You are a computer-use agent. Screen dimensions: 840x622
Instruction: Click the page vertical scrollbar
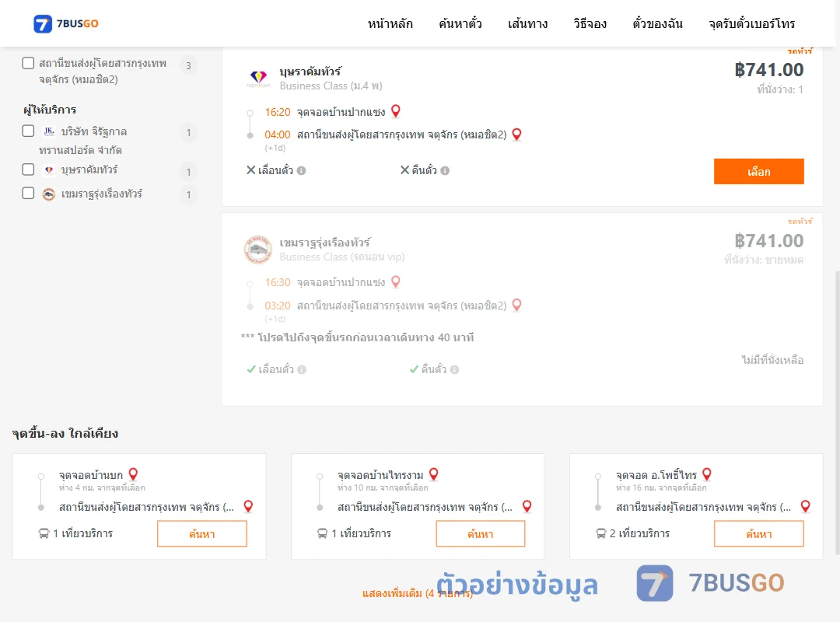click(837, 413)
